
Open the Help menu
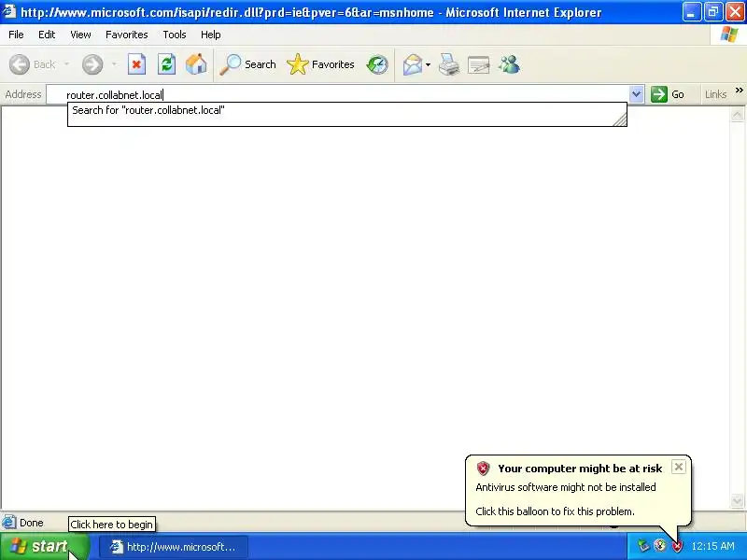[211, 35]
